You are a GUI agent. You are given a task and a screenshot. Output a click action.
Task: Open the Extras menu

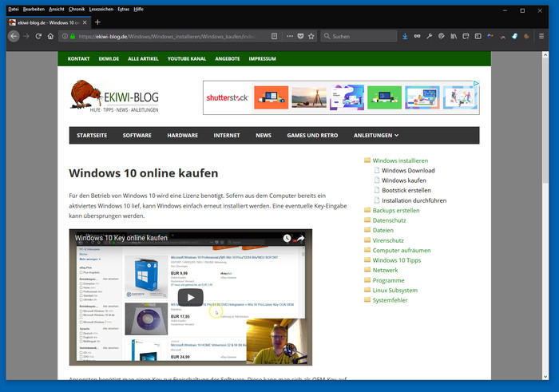pyautogui.click(x=123, y=10)
